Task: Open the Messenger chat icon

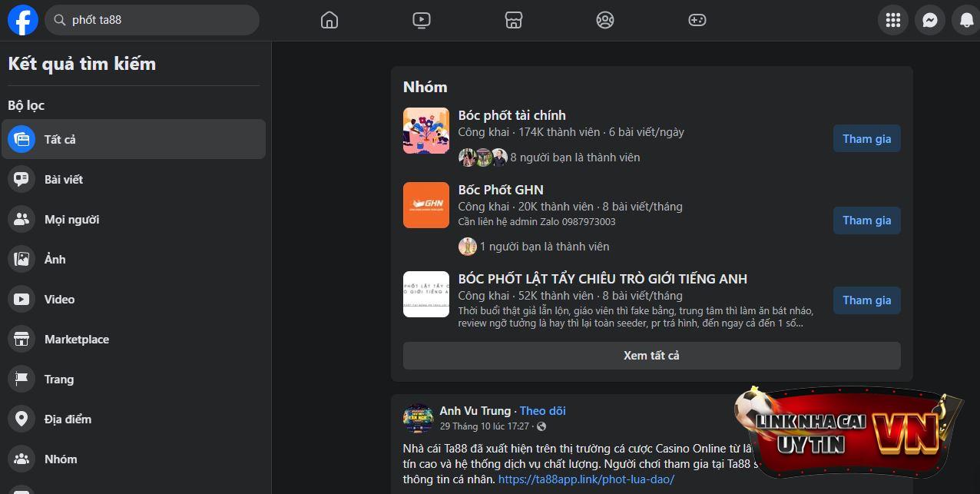Action: tap(930, 20)
